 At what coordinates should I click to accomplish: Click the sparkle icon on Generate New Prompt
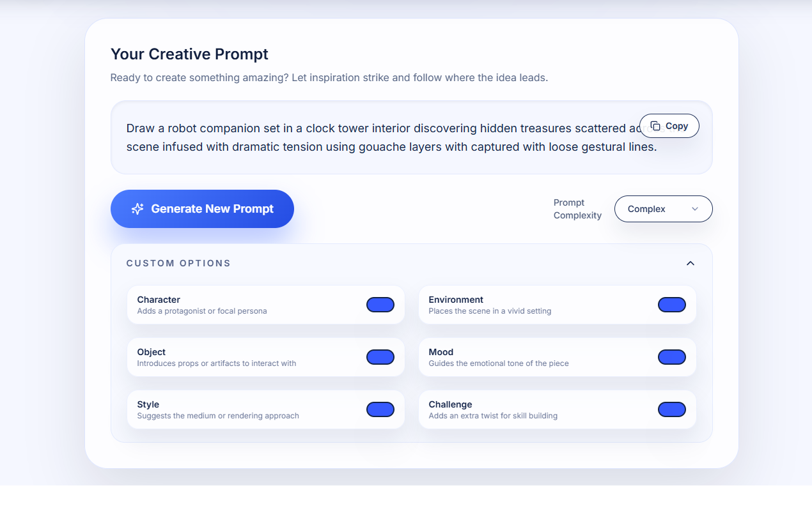tap(137, 208)
